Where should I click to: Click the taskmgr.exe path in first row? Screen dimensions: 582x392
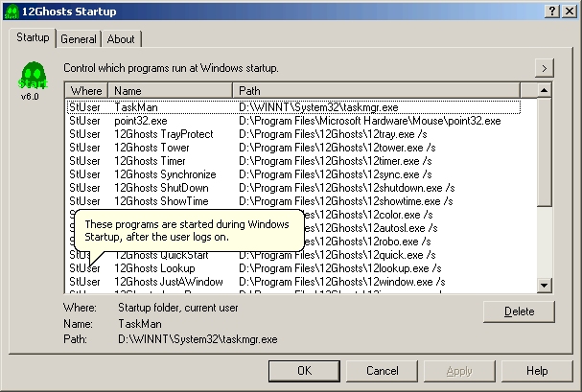coord(318,107)
